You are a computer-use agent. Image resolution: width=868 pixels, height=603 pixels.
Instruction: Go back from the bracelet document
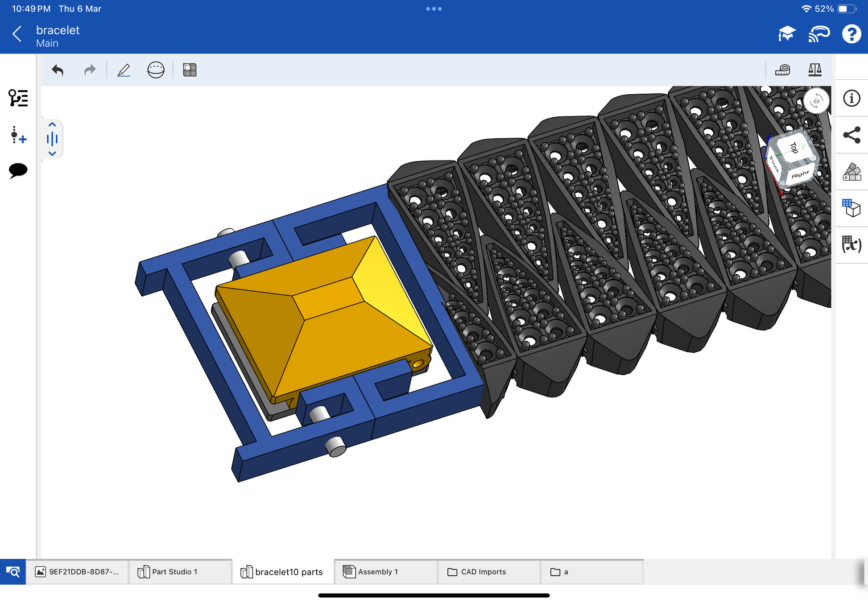click(17, 34)
